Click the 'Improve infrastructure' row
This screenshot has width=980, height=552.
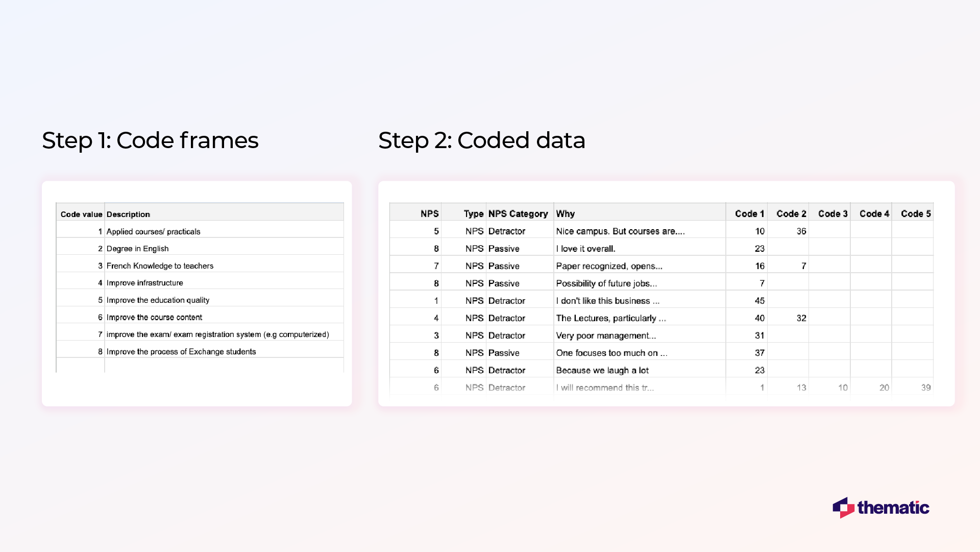point(145,282)
